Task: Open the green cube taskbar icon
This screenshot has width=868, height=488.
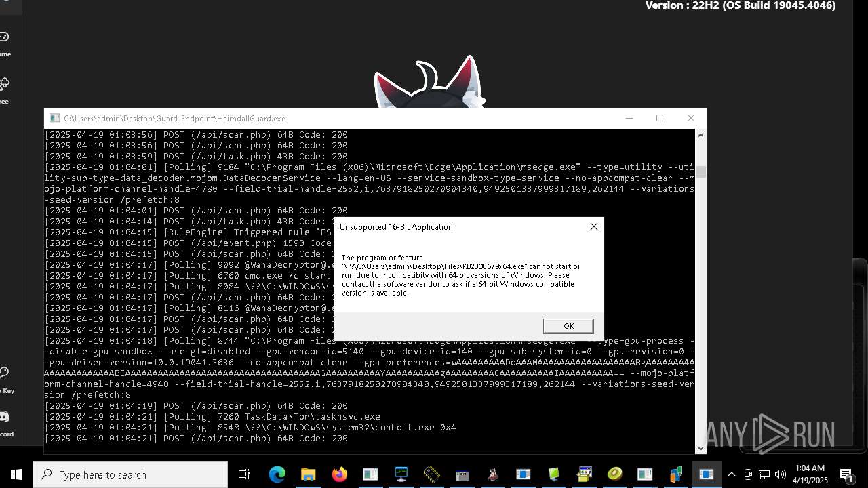Action: 554,474
